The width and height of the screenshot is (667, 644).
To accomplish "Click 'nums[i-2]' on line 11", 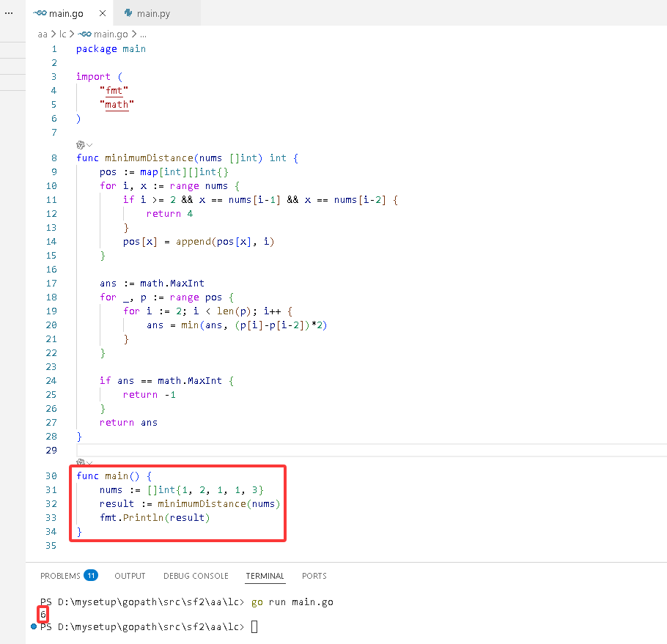I will pyautogui.click(x=360, y=200).
